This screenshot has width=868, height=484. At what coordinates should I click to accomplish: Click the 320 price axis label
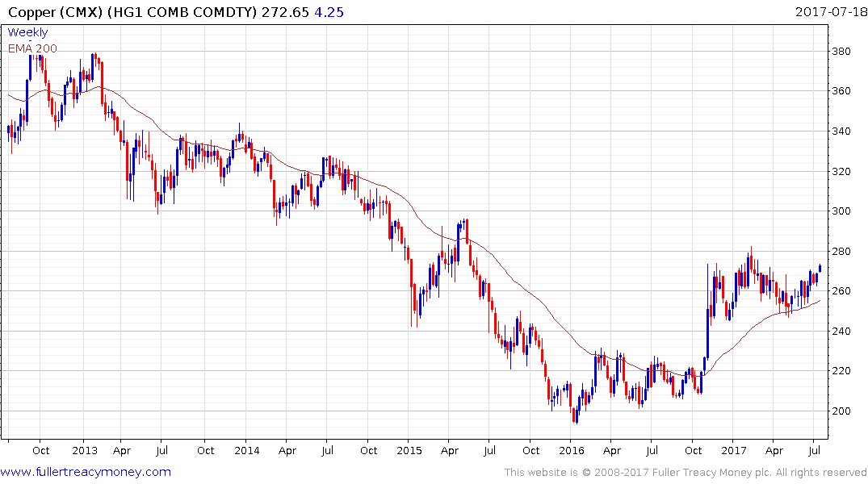point(841,172)
